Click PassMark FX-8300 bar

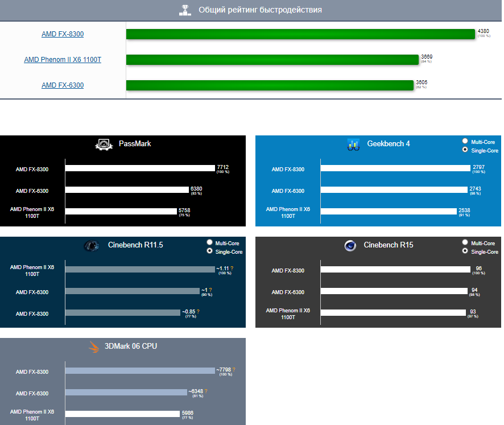140,168
